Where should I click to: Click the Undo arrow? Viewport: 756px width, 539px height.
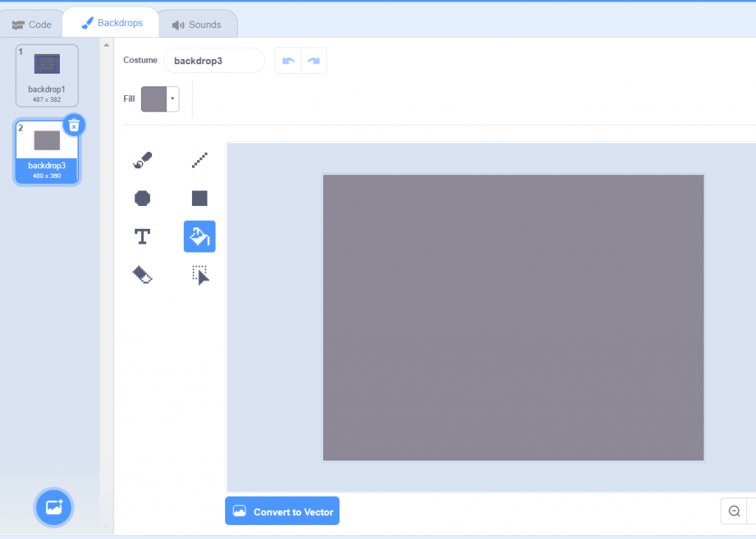(287, 61)
